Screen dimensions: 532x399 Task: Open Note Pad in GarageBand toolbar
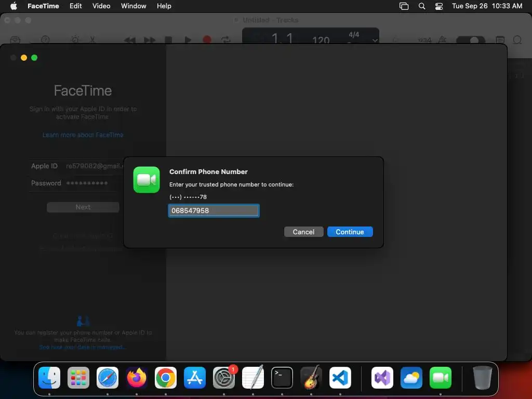coord(500,39)
